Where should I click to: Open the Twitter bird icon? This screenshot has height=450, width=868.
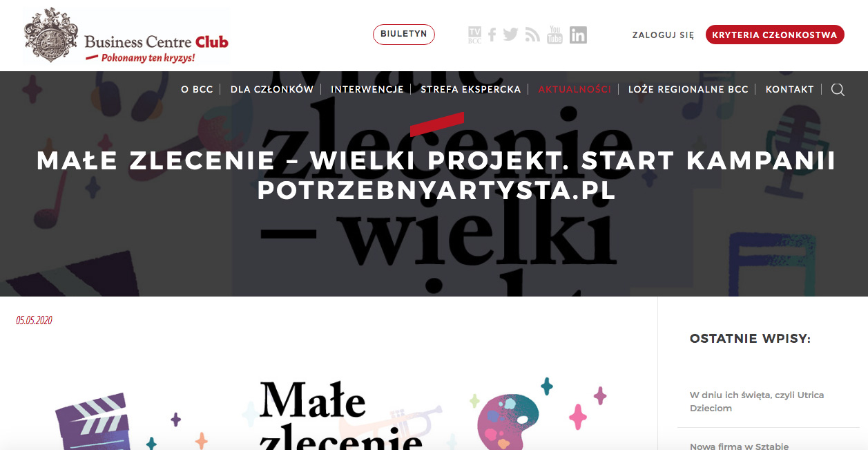pyautogui.click(x=511, y=35)
